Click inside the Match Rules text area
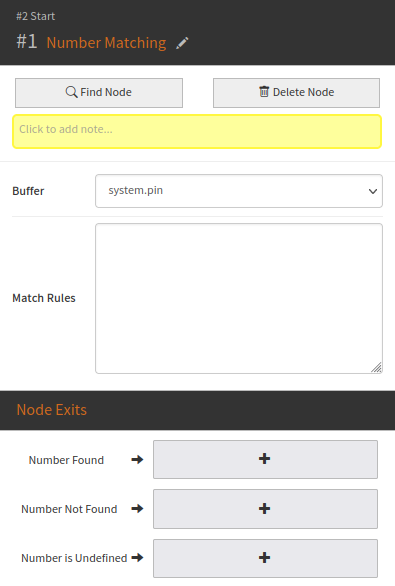Viewport: 395px width, 586px height. pos(239,298)
